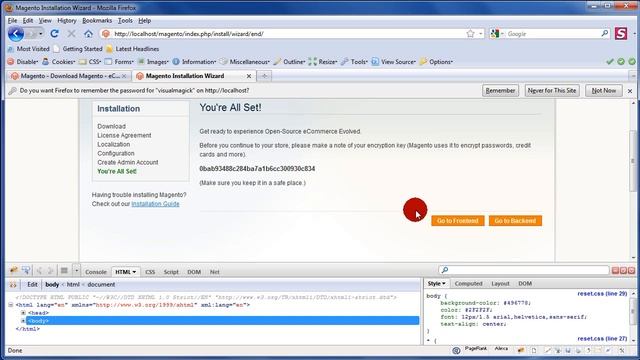Click the Firefox back arrow button
This screenshot has width=640, height=360.
pyautogui.click(x=16, y=34)
